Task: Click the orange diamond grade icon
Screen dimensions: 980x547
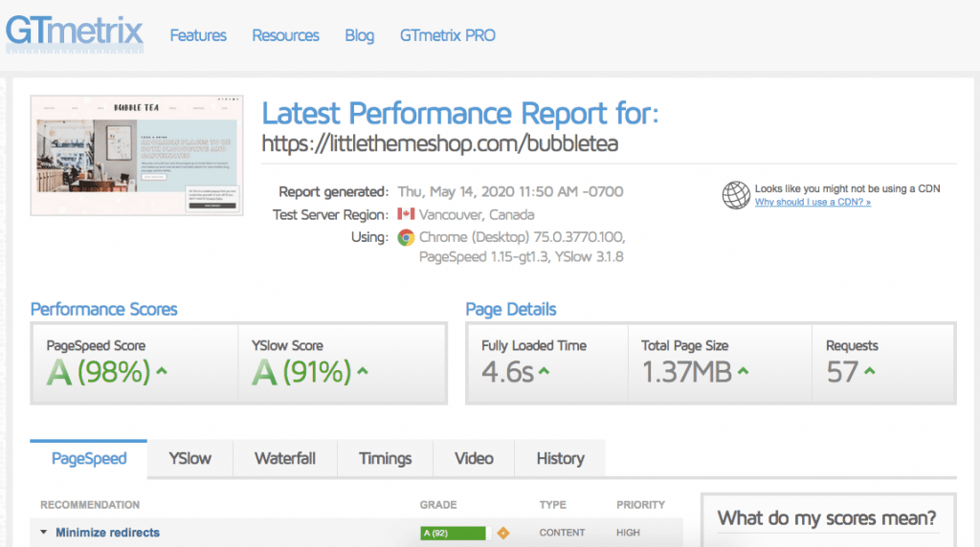Action: point(503,533)
